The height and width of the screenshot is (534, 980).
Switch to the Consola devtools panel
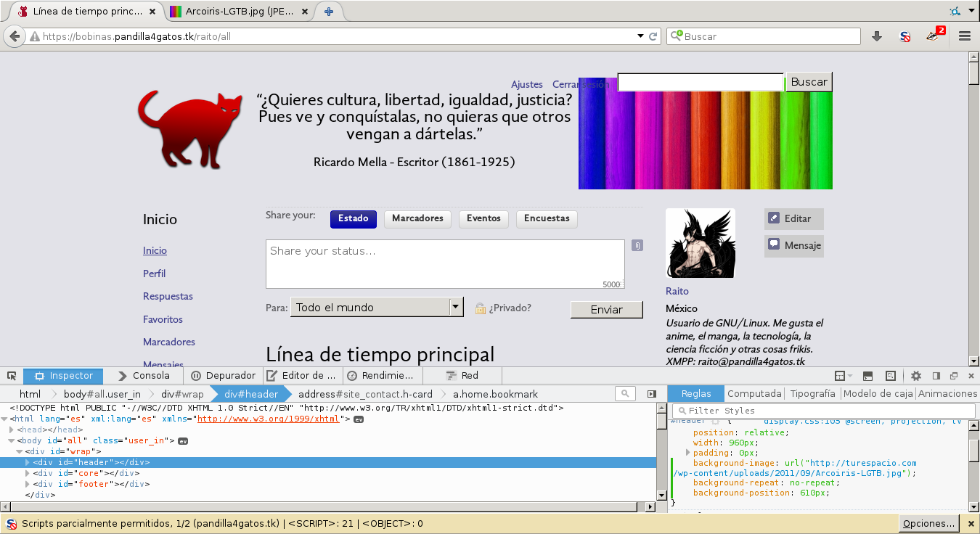click(144, 376)
